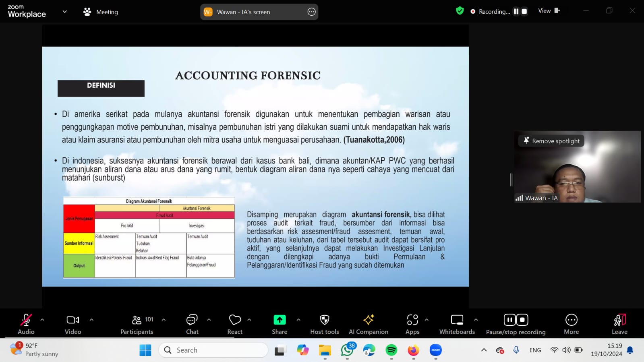Open the More options menu

pos(571,324)
